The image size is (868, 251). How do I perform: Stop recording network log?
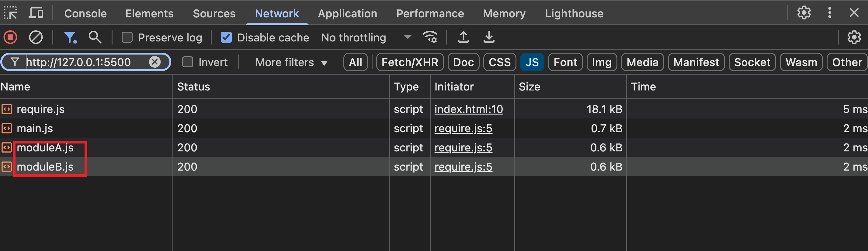tap(10, 37)
